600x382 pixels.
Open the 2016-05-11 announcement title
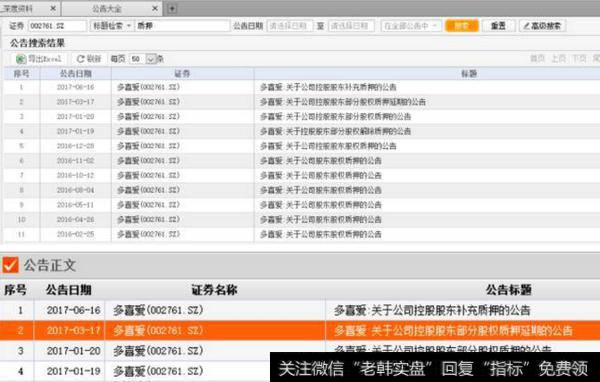321,205
